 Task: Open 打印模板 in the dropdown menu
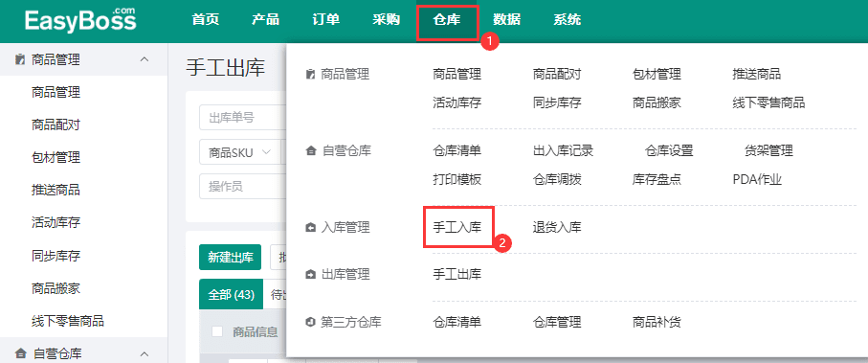click(x=457, y=179)
